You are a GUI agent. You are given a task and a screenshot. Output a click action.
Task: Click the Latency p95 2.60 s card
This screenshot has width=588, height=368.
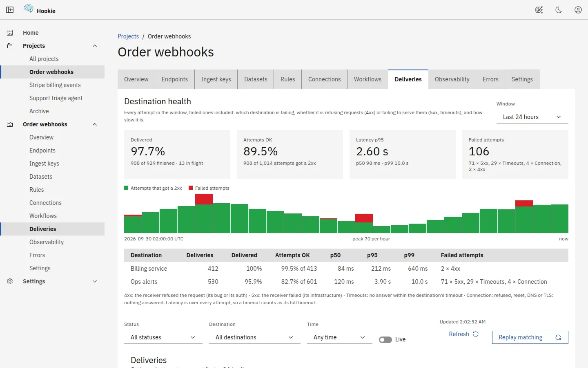point(403,155)
